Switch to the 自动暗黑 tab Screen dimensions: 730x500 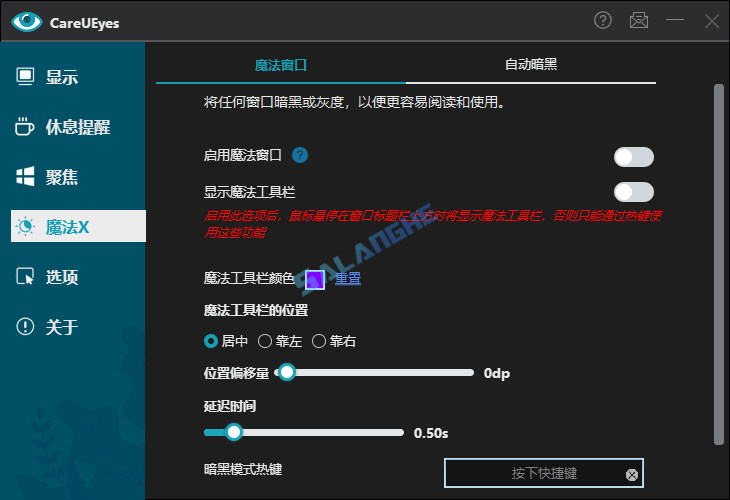point(531,64)
